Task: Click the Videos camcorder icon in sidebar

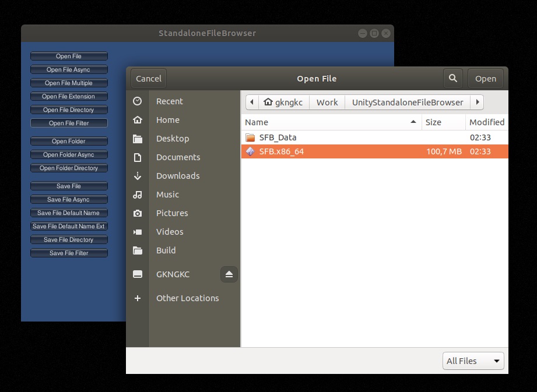Action: coord(138,232)
